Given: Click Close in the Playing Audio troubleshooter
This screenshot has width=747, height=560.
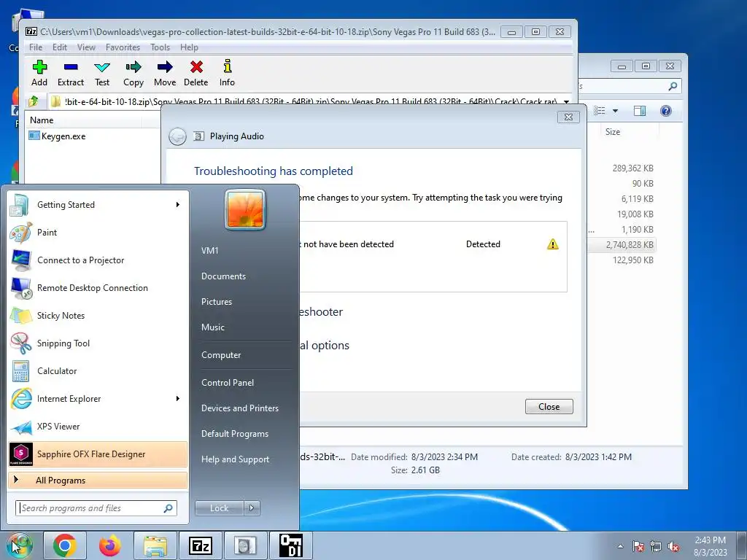Looking at the screenshot, I should click(549, 407).
